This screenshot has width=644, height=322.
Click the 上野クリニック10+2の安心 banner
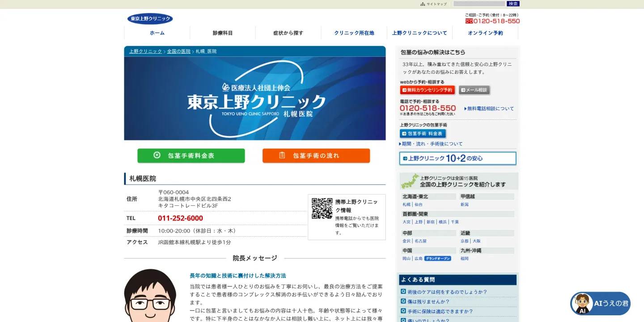(458, 158)
